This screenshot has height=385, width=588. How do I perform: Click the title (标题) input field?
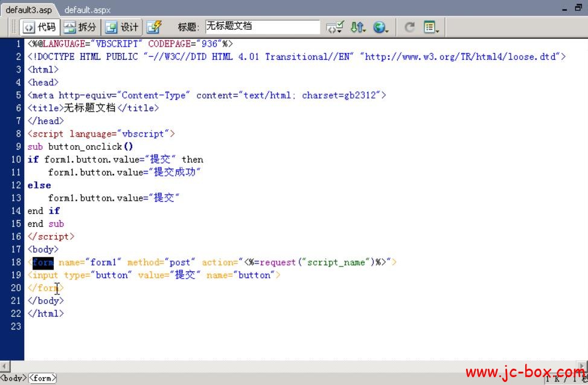point(262,27)
